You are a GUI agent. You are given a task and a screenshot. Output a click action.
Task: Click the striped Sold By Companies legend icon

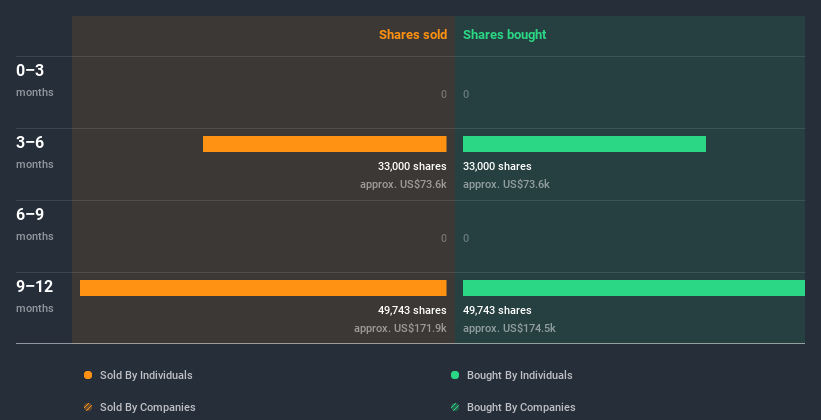click(88, 407)
